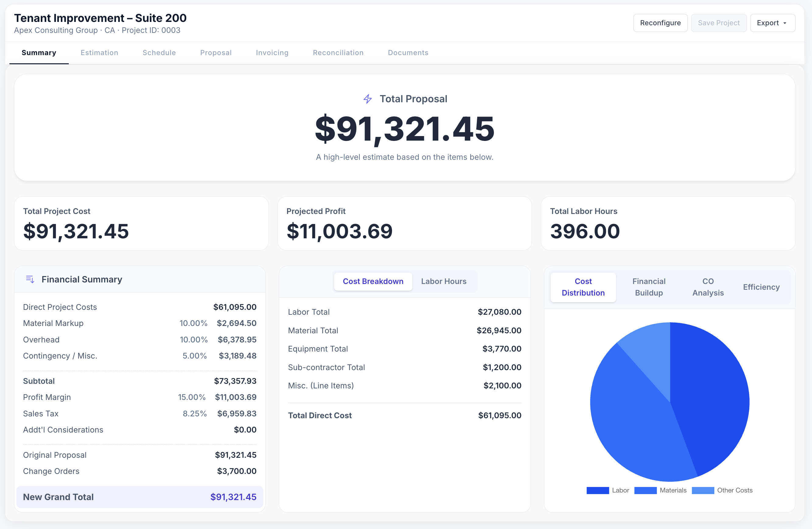Image resolution: width=812 pixels, height=529 pixels.
Task: Click the Overhead amount $6,378.95
Action: (x=237, y=339)
